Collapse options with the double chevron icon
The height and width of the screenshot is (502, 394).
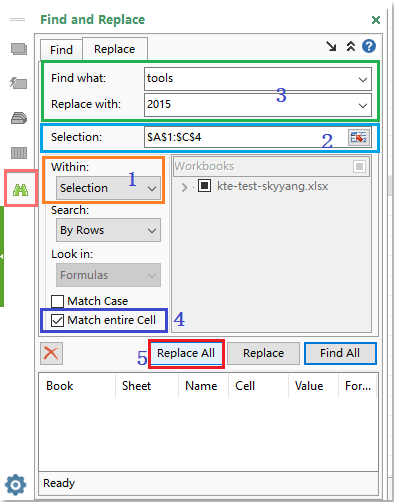[x=350, y=46]
